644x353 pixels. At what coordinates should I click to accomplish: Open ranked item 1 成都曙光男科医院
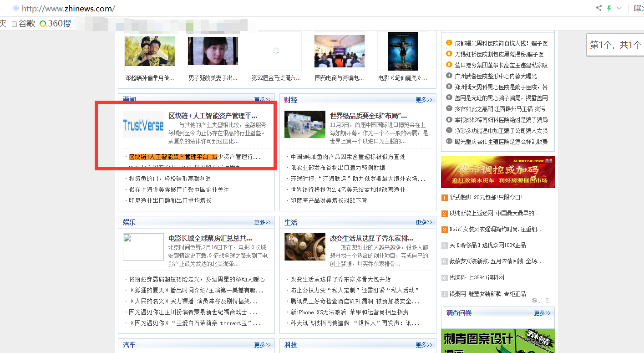point(501,43)
